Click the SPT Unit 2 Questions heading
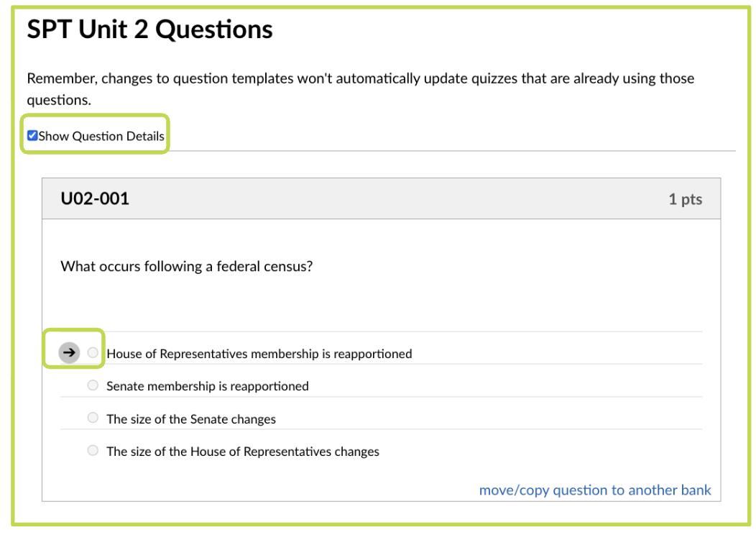756x535 pixels. 149,29
